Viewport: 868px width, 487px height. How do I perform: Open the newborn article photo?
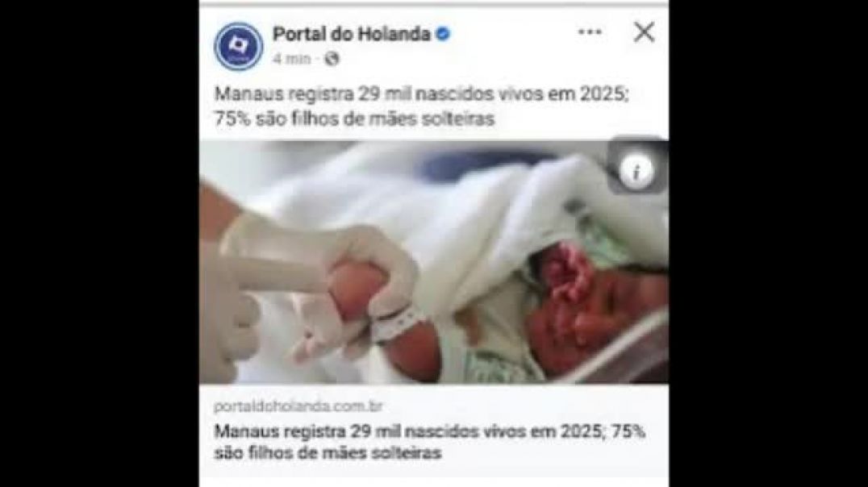pyautogui.click(x=434, y=262)
